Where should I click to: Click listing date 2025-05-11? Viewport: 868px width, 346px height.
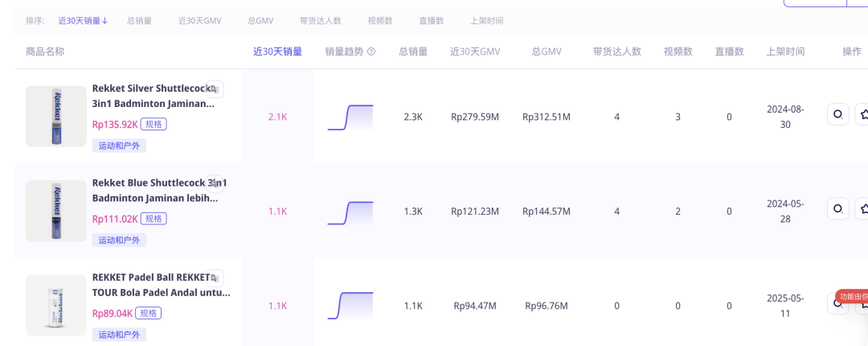click(785, 306)
